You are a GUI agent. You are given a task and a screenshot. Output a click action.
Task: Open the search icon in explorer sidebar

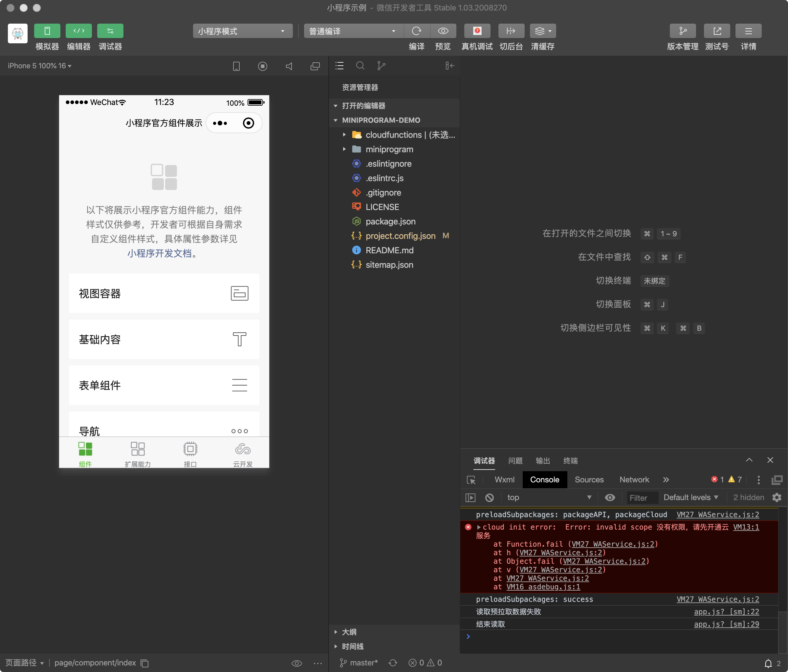click(360, 66)
